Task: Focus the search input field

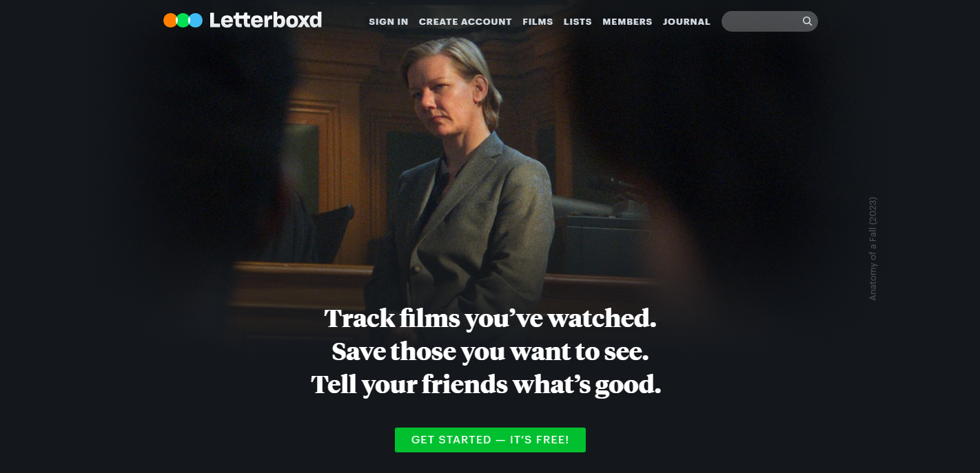Action: (762, 21)
